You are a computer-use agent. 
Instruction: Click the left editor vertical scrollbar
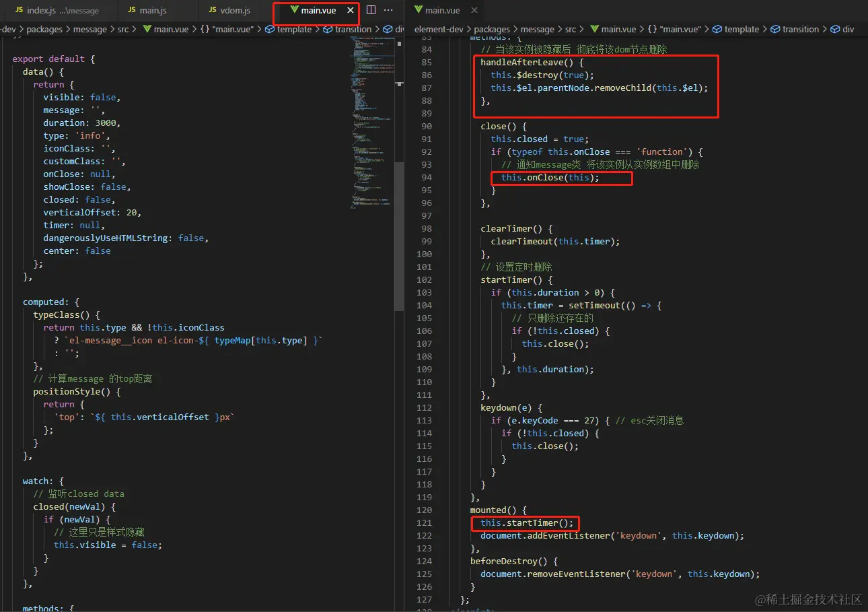(399, 236)
